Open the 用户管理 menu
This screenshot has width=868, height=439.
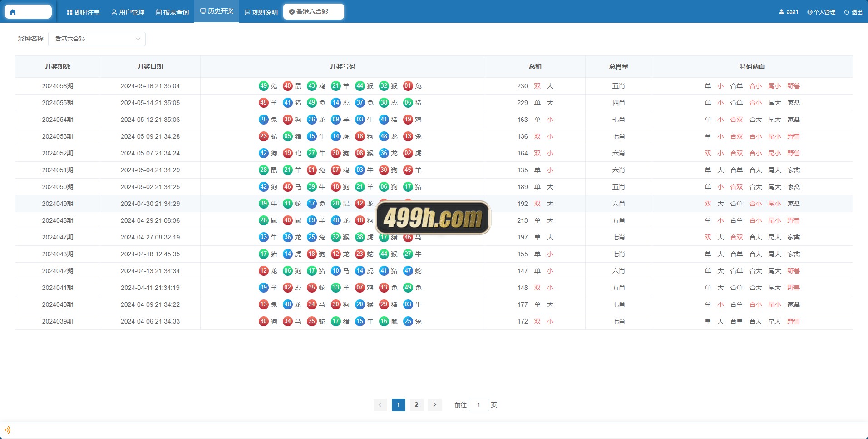pyautogui.click(x=128, y=12)
